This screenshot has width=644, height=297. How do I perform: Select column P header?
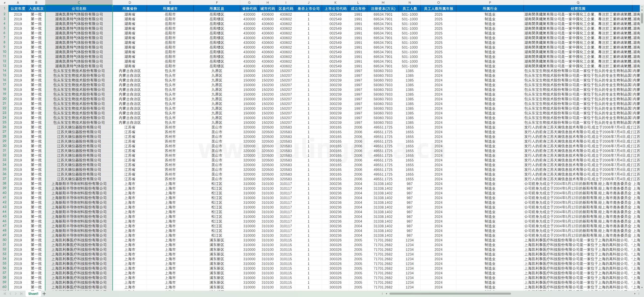(490, 3)
